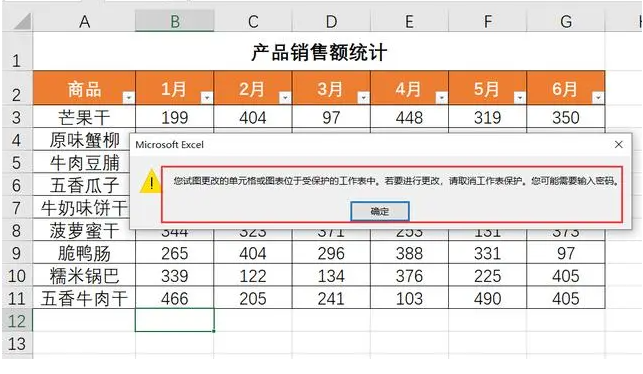Click the title cell 产品销售额统计
The width and height of the screenshot is (643, 374).
point(319,52)
